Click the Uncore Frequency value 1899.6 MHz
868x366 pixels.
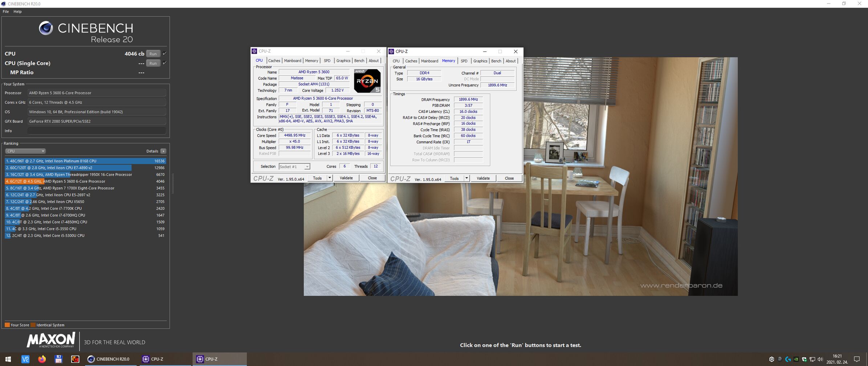pos(497,85)
